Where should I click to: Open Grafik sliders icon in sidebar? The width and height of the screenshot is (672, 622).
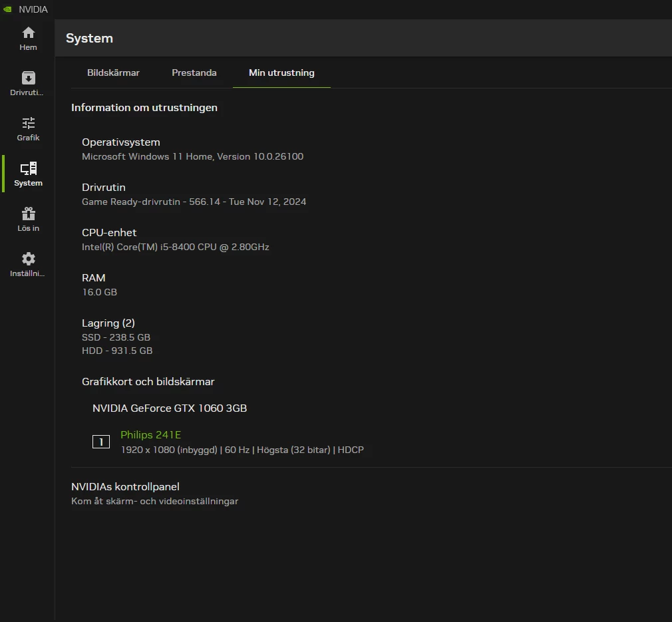pos(29,123)
